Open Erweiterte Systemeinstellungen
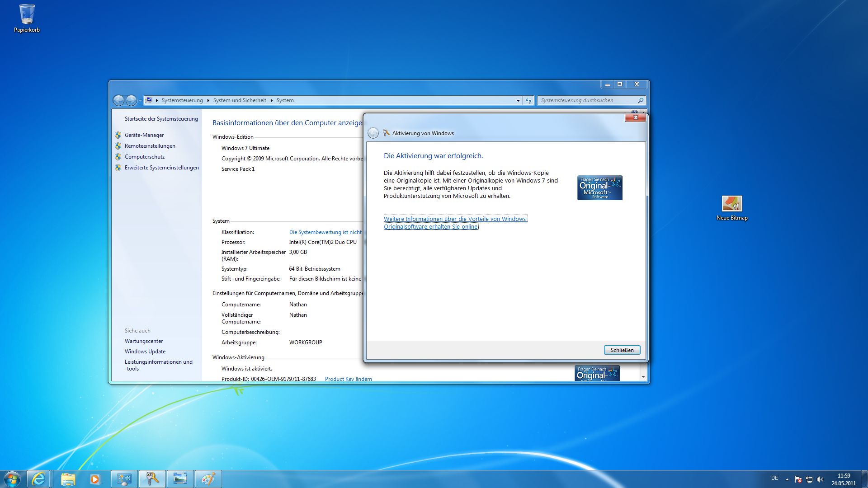 click(162, 168)
